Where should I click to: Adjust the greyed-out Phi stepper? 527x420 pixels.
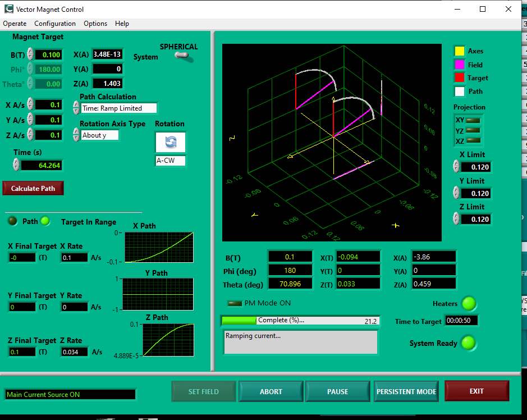(30, 69)
